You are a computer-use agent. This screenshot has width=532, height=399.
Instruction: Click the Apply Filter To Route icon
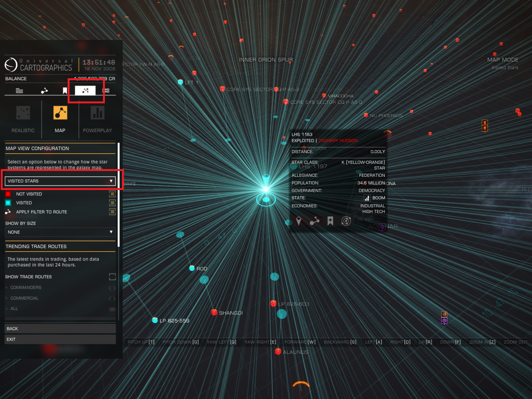tap(8, 212)
